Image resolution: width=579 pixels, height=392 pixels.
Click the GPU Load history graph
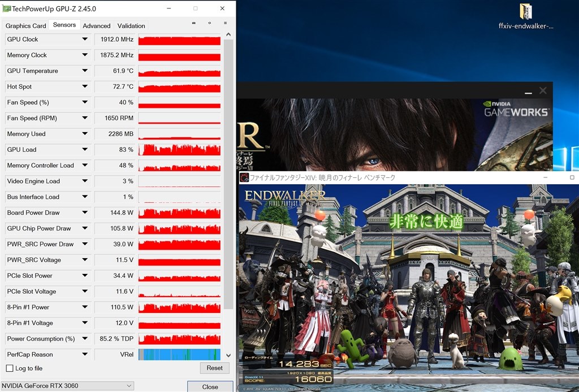coord(179,150)
